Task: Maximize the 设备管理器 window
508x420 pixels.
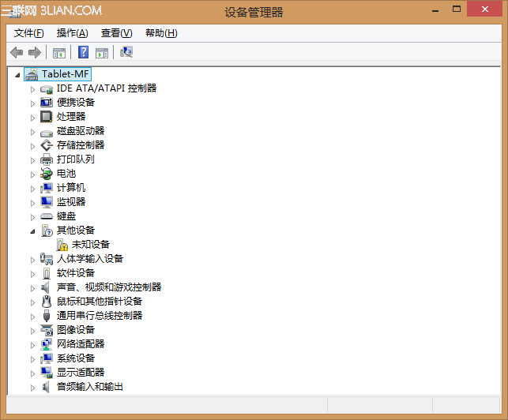Action: [457, 9]
